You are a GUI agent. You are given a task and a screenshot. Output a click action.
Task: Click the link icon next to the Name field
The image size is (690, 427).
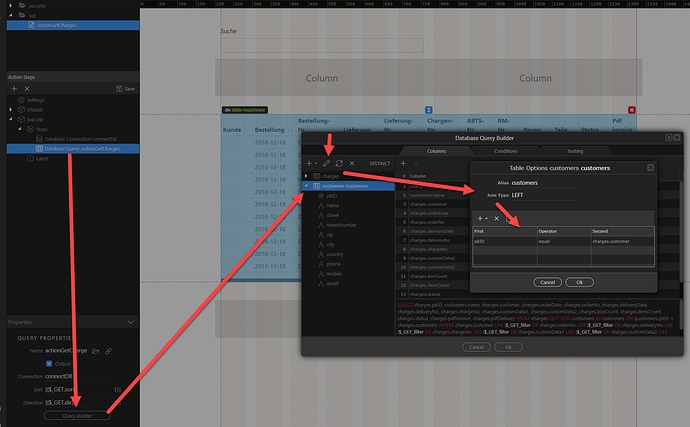(x=108, y=351)
